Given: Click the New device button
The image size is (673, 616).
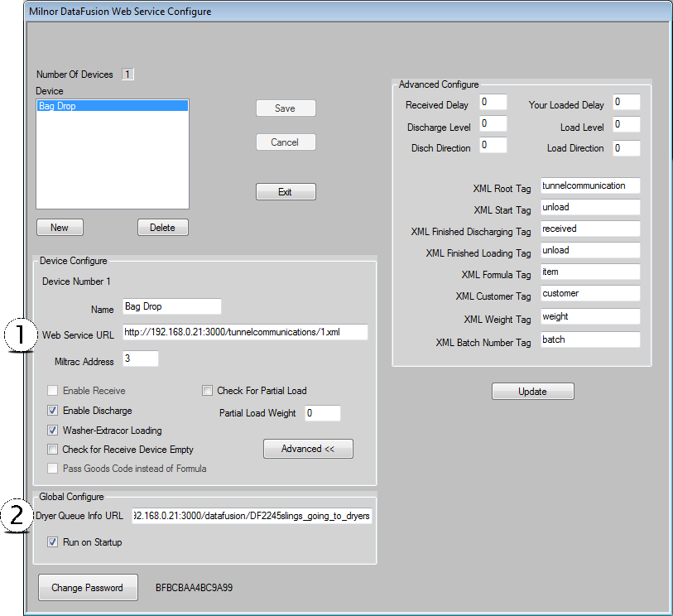Looking at the screenshot, I should 60,227.
